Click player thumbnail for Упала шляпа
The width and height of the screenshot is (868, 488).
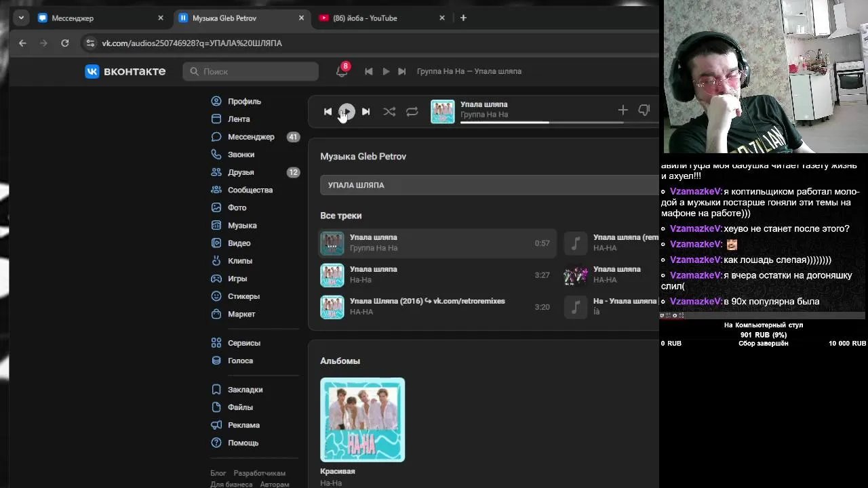point(443,112)
